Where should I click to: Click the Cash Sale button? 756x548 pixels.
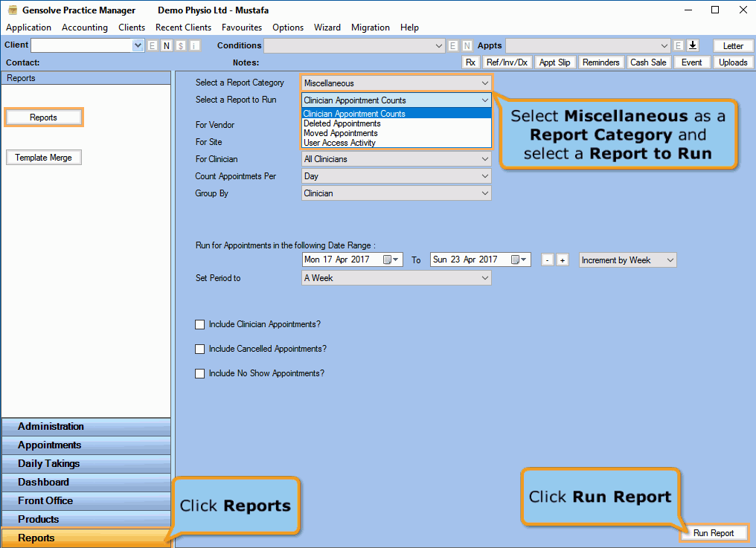coord(648,62)
